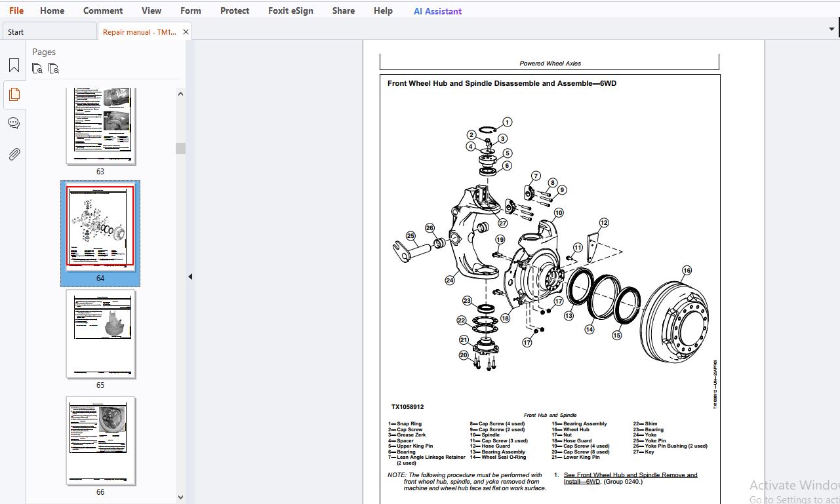Open the Protect ribbon tab
This screenshot has height=504, width=840.
tap(235, 10)
